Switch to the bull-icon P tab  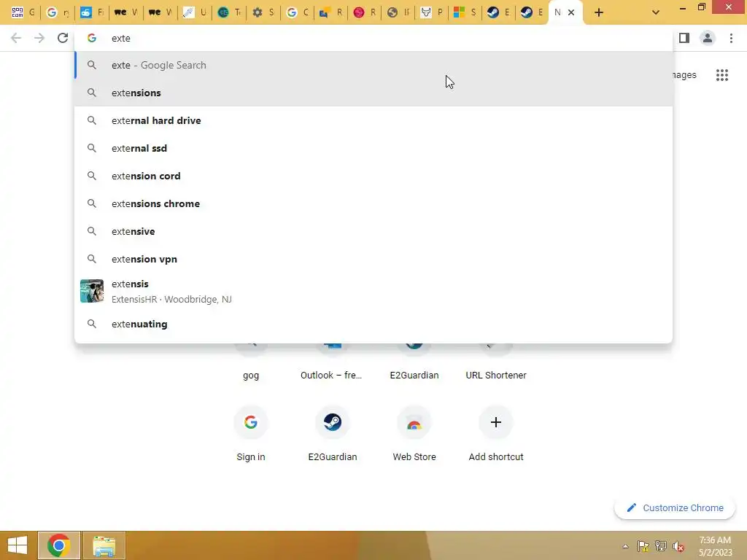coord(431,12)
